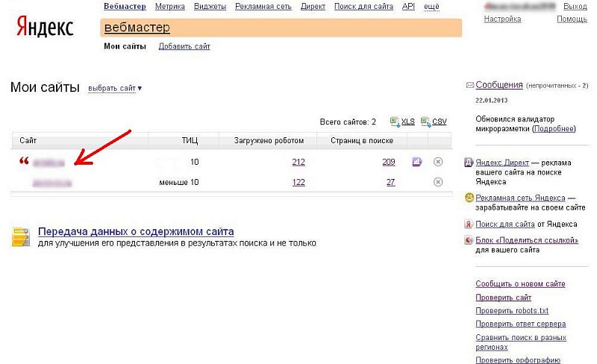Image resolution: width=597 pixels, height=364 pixels.
Task: Open the Проверить robots.txt link
Action: (x=512, y=311)
